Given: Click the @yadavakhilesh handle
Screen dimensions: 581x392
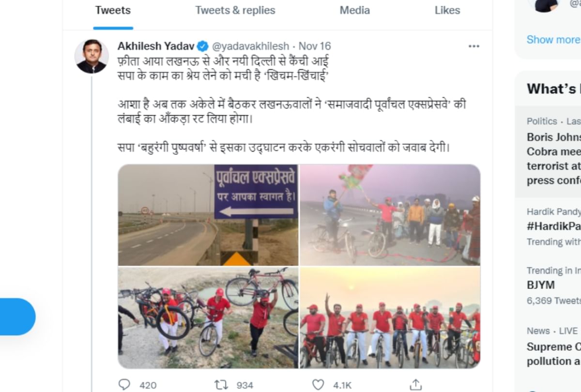Looking at the screenshot, I should click(250, 46).
